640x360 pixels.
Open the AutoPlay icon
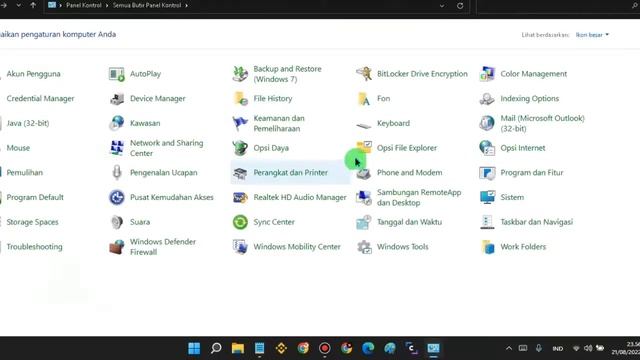tap(117, 74)
